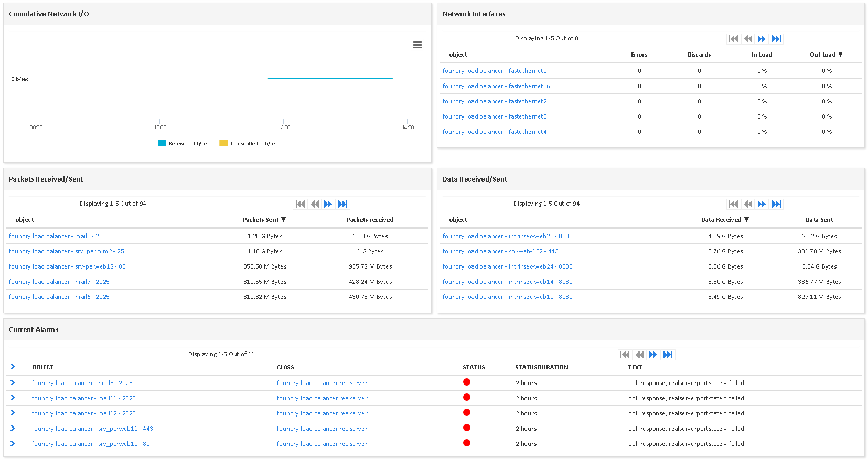This screenshot has height=459, width=868.
Task: Open foundry load balancer - fastethernet16 link
Action: point(496,86)
